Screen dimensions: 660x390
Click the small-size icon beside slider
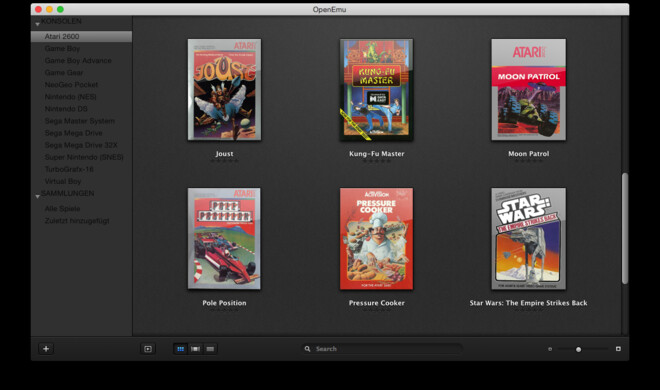click(550, 349)
